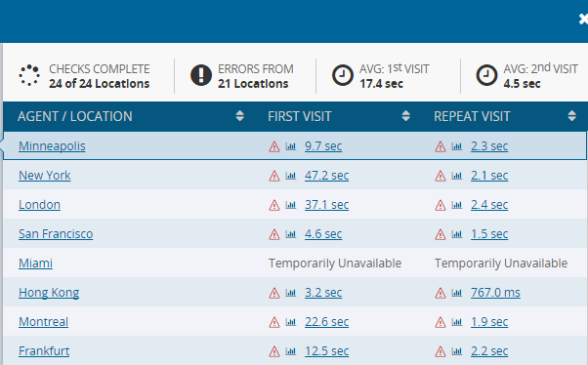Open the Miami location link
This screenshot has width=588, height=365.
(35, 264)
